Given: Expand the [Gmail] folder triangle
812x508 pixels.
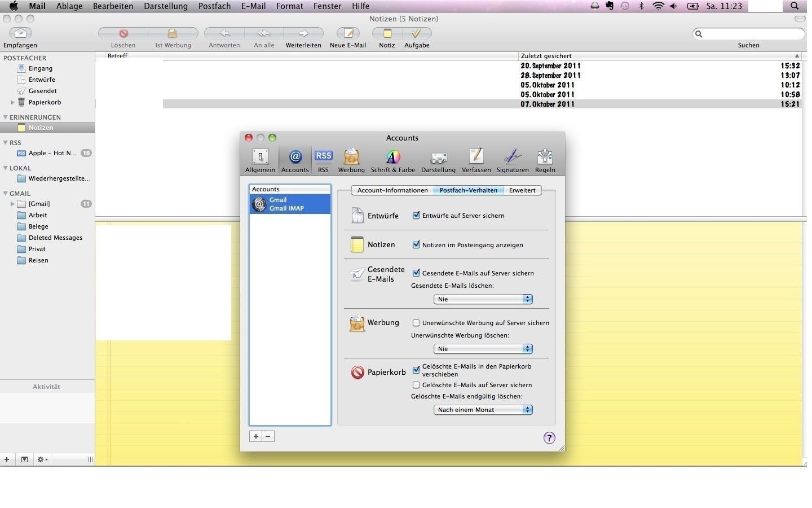Looking at the screenshot, I should 12,204.
